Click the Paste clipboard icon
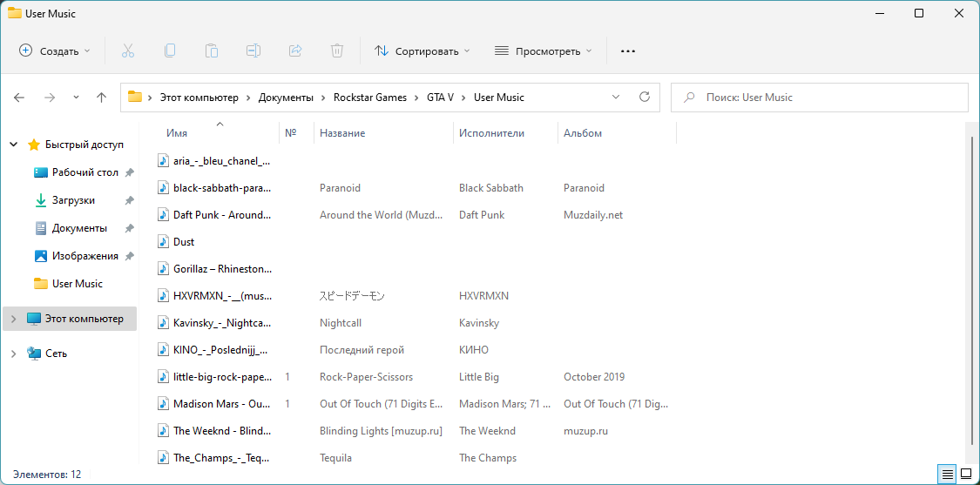This screenshot has width=980, height=485. coord(212,51)
